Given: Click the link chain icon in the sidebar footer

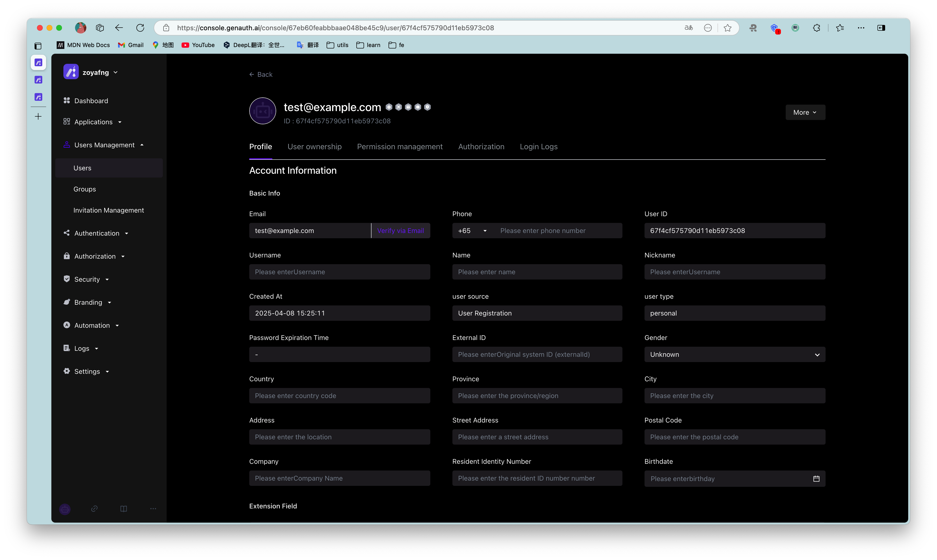Looking at the screenshot, I should [94, 509].
